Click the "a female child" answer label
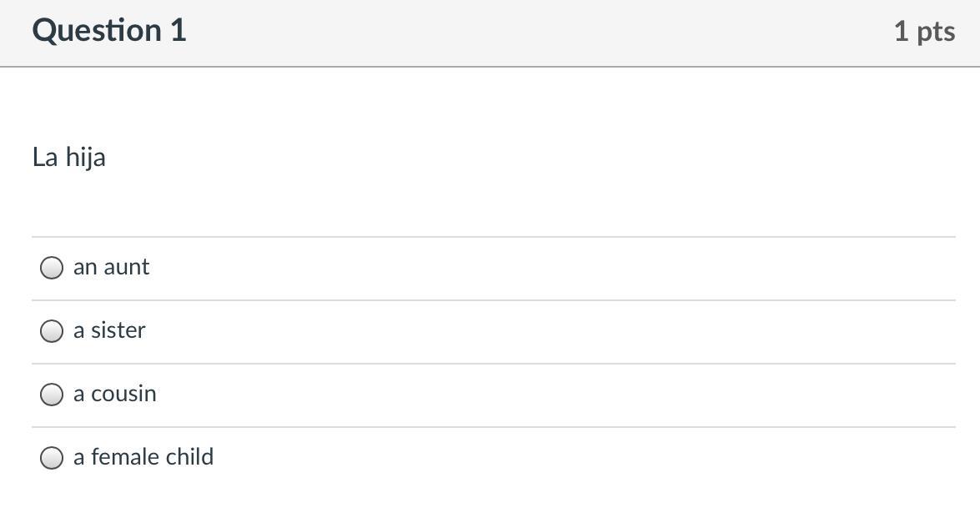This screenshot has height=523, width=980. 143,457
